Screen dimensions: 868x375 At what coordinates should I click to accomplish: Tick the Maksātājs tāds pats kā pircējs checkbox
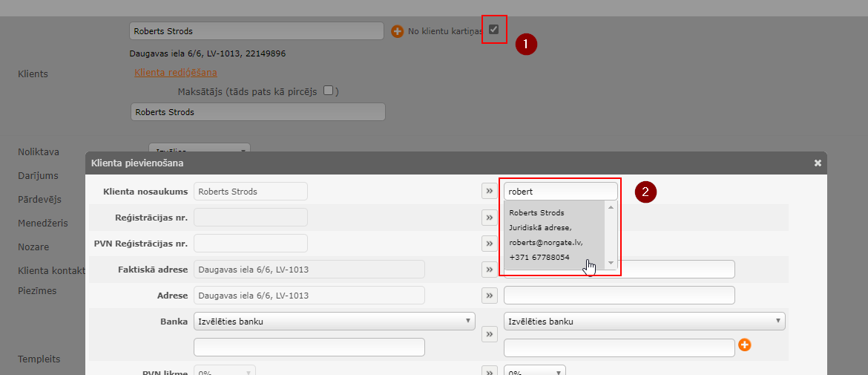329,91
